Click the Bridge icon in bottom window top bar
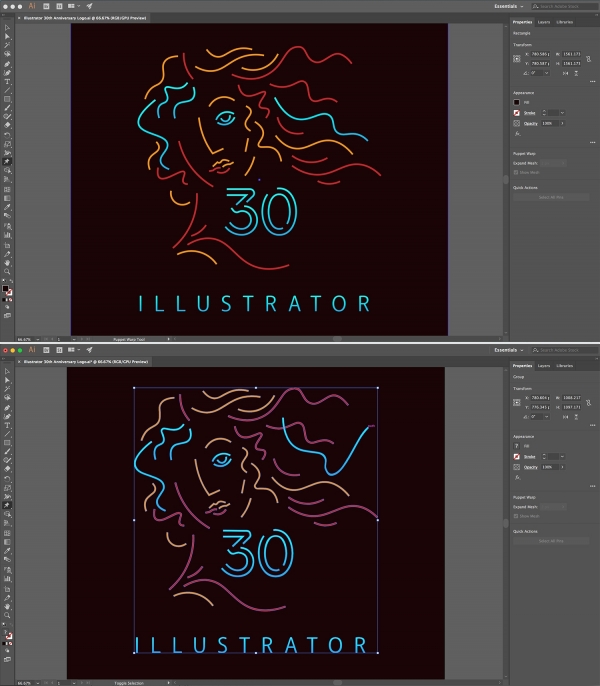 (x=46, y=350)
